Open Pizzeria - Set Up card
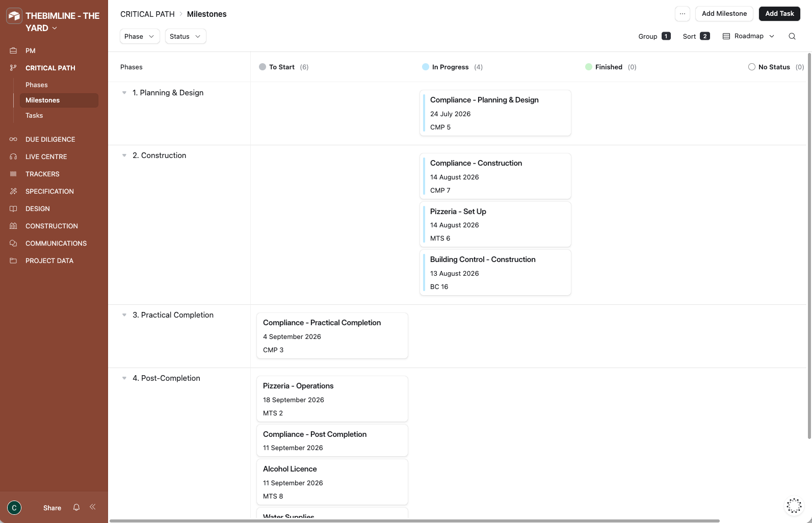Screen dimensions: 812x523 495,224
